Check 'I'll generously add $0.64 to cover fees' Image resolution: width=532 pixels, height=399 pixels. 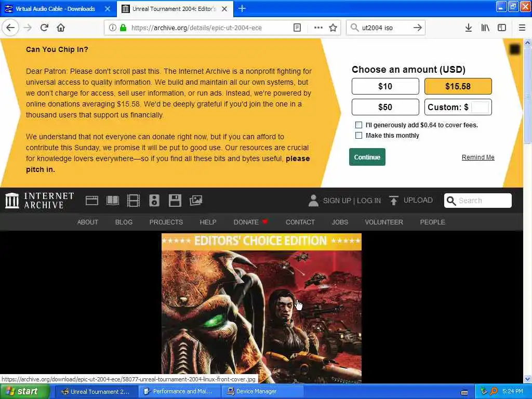(x=358, y=125)
